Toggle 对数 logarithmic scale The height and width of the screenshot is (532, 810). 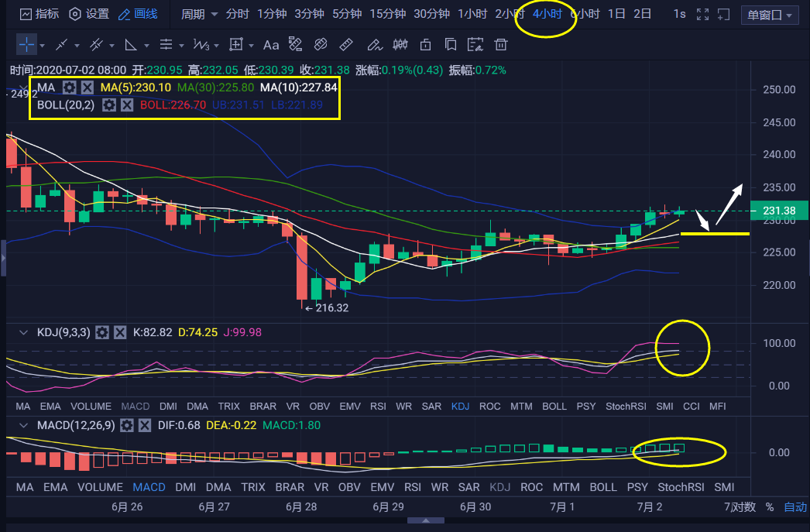click(746, 507)
